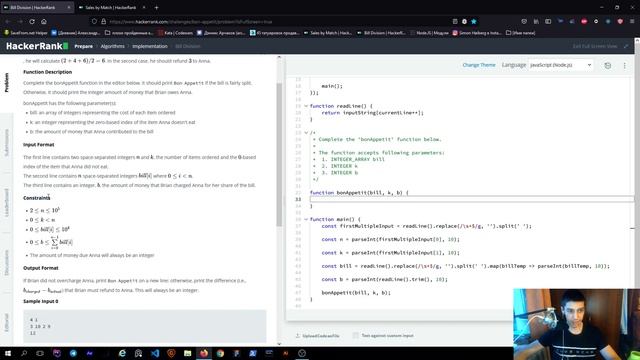Viewport: 640px width, 360px height.
Task: Open the Editorial side tab
Action: 6,322
